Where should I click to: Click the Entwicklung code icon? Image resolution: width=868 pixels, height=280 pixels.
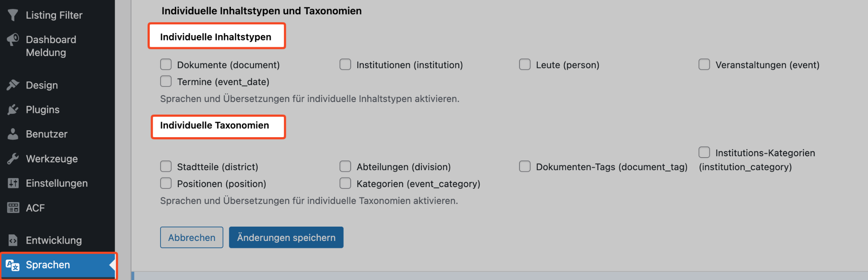tap(13, 240)
